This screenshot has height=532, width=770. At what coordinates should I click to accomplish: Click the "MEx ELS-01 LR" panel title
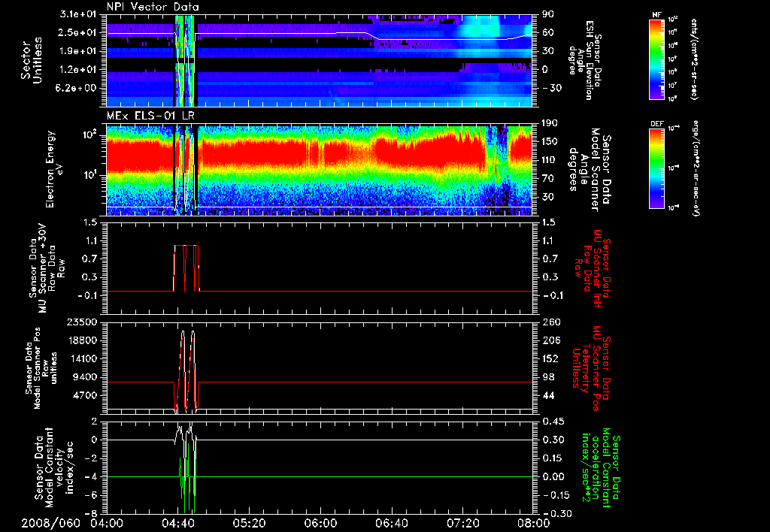[150, 116]
